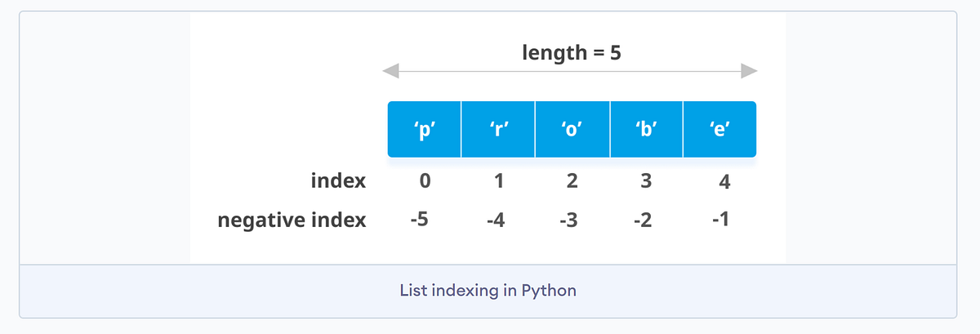Select the blue cell containing 'o'
This screenshot has height=334, width=980.
pos(572,129)
